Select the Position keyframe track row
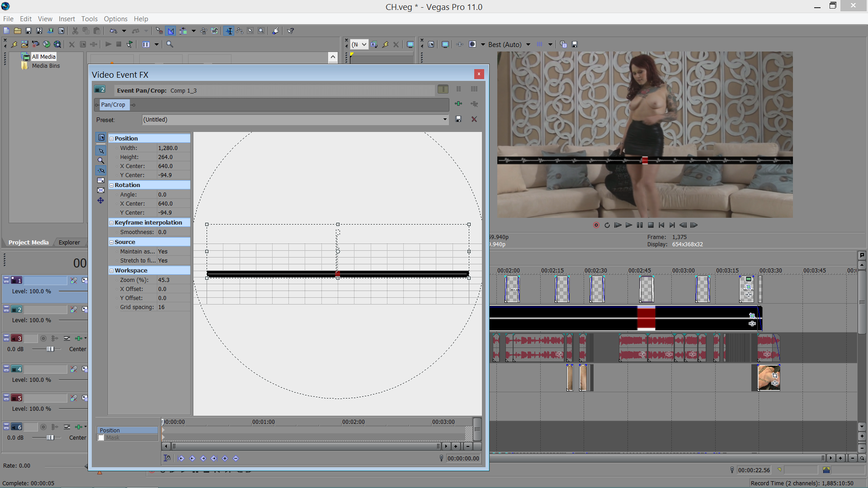Screen dimensions: 868x488 (x=127, y=430)
